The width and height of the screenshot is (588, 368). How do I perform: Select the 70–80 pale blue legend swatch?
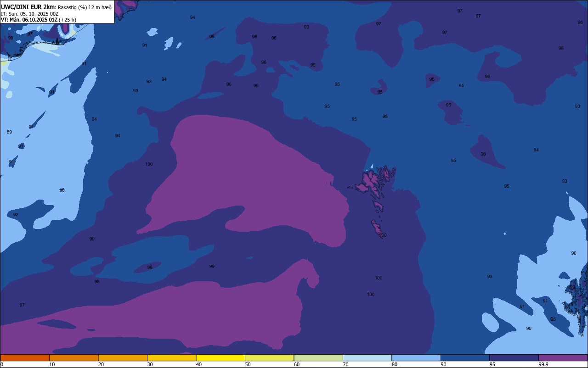point(367,357)
